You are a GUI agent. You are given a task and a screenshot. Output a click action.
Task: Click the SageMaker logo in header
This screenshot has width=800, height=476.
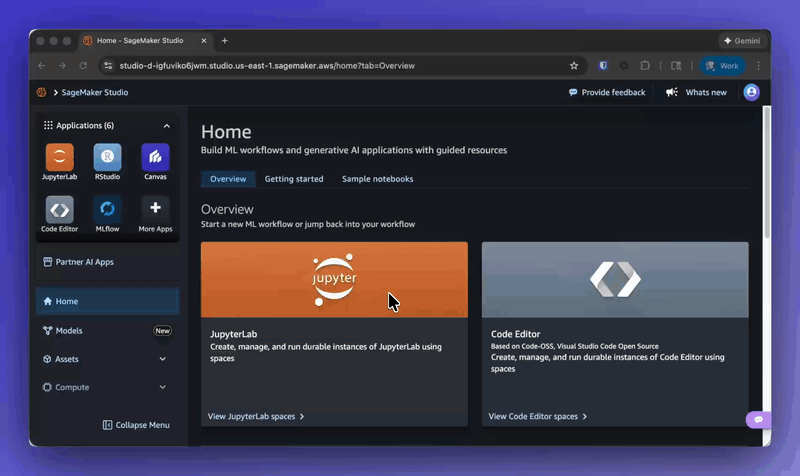click(x=41, y=92)
